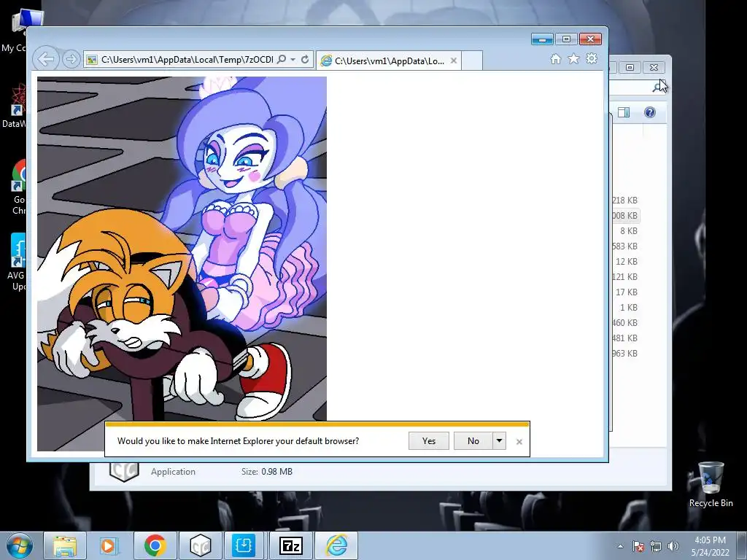
Task: Open a new blank tab in Internet Explorer
Action: 472,61
